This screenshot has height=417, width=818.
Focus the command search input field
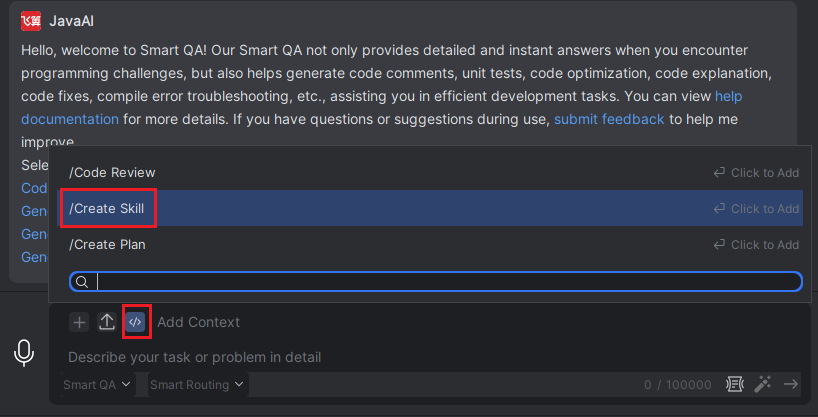coord(436,282)
